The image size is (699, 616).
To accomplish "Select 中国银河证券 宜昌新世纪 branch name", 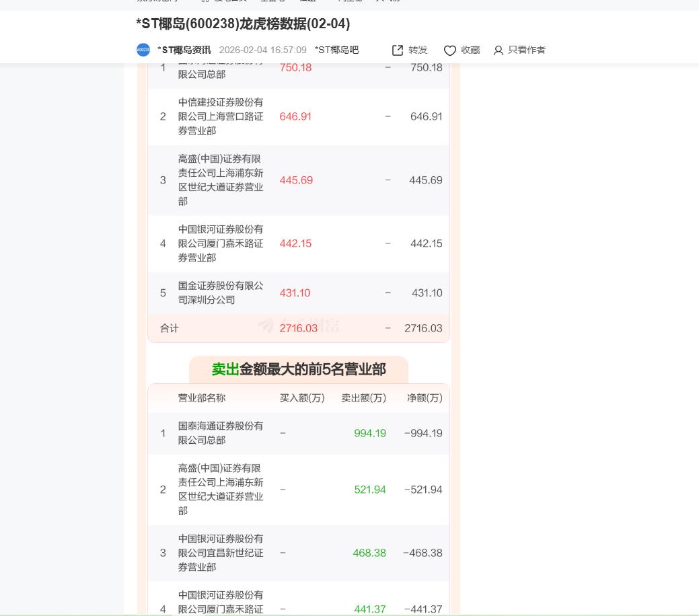I will click(x=221, y=553).
